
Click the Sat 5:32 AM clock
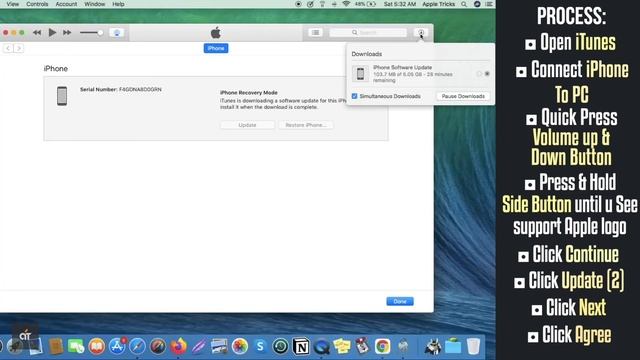pyautogui.click(x=400, y=4)
